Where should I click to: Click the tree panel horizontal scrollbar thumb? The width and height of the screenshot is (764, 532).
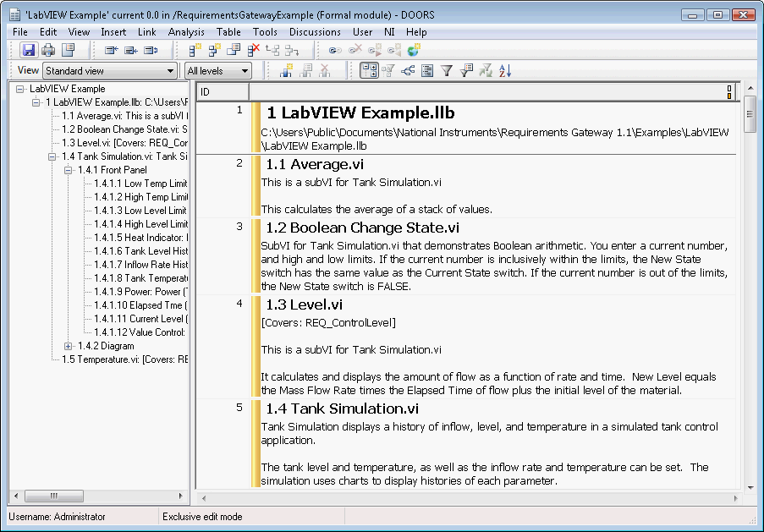[54, 496]
